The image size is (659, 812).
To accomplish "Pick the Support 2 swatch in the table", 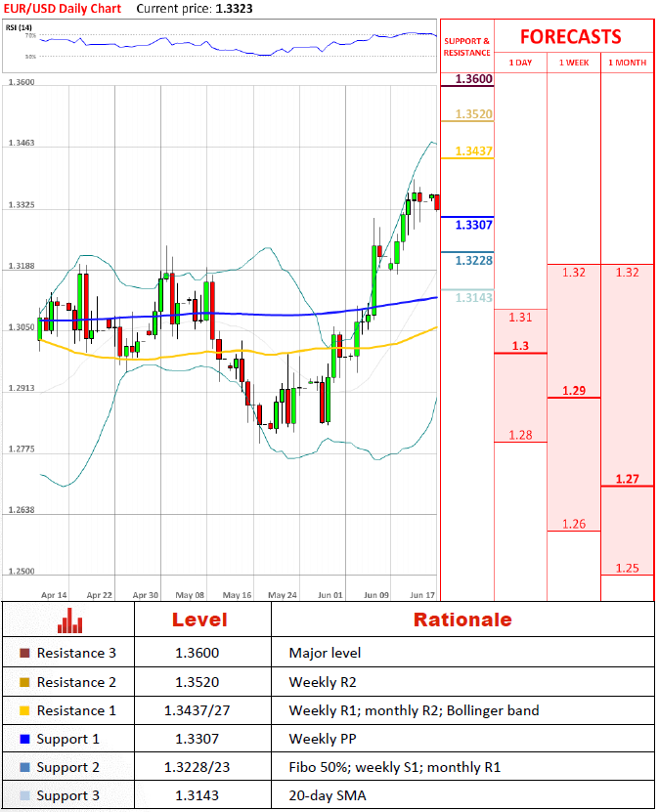I will (24, 767).
